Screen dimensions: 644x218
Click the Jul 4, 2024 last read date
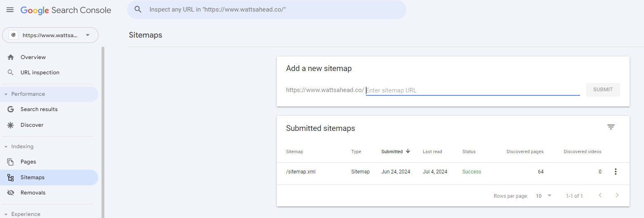pyautogui.click(x=435, y=172)
